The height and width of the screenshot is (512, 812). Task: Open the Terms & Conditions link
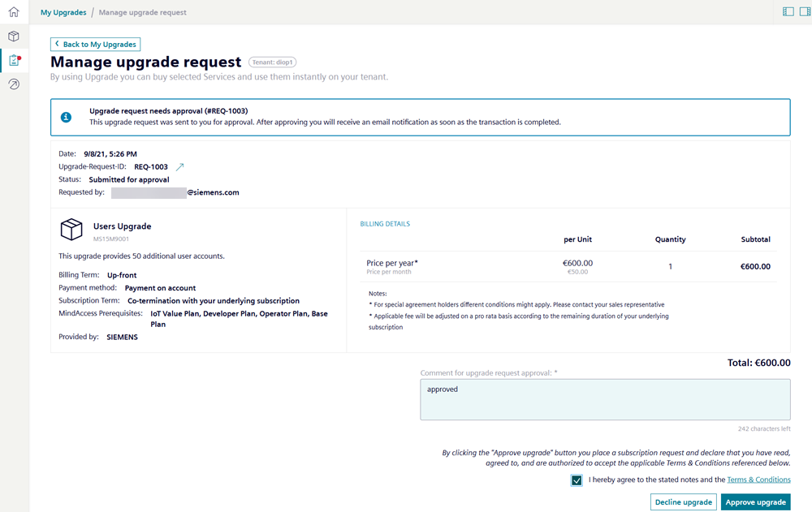tap(758, 480)
